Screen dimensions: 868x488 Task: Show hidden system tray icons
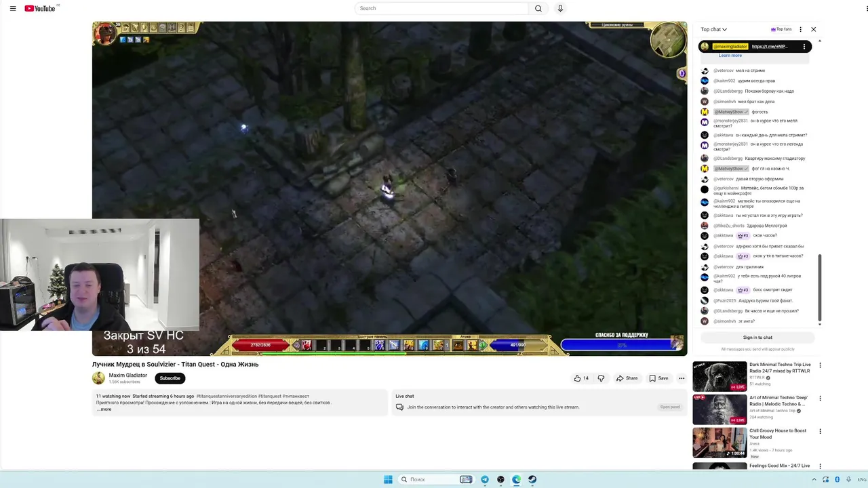(814, 479)
